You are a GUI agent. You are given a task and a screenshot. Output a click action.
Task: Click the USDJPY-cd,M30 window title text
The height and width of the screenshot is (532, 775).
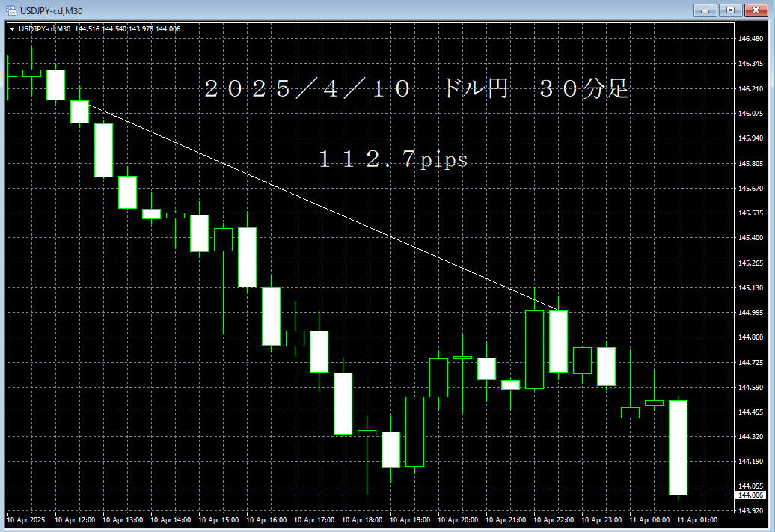[52, 10]
